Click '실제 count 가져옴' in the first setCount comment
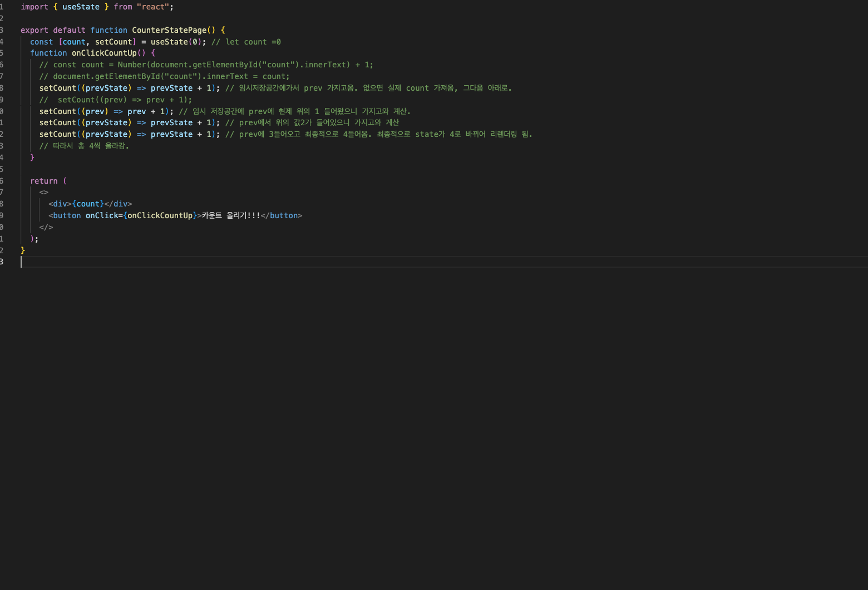 421,88
